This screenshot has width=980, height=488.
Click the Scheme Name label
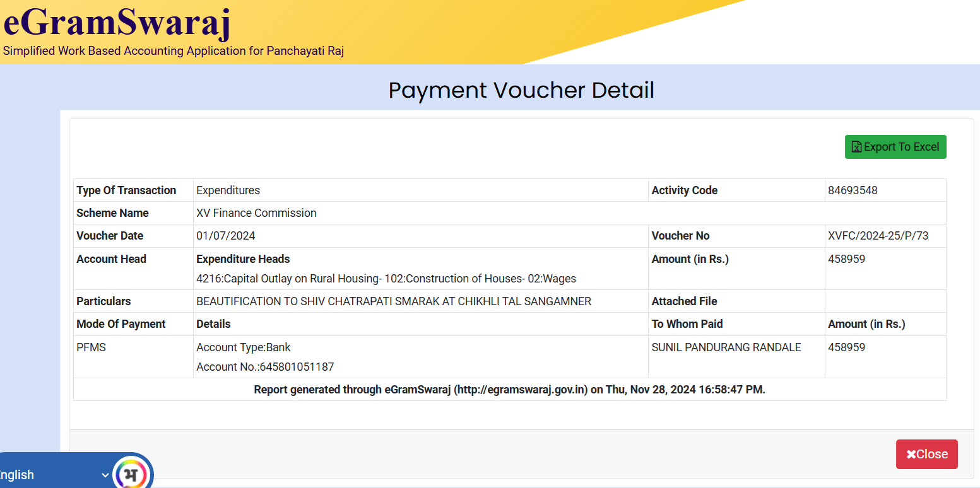pyautogui.click(x=112, y=213)
